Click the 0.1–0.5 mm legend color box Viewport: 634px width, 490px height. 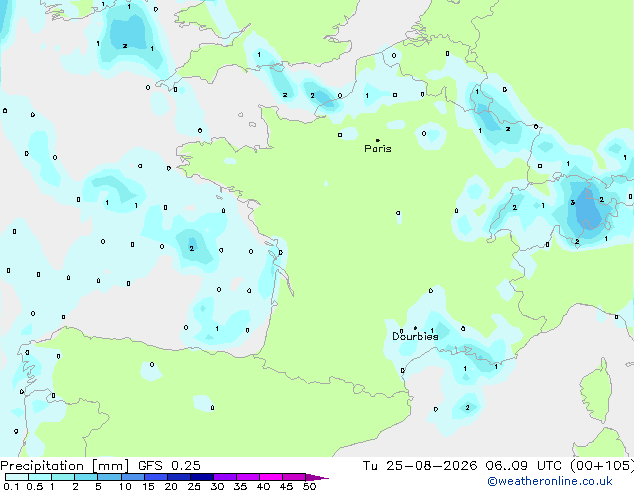click(x=17, y=477)
